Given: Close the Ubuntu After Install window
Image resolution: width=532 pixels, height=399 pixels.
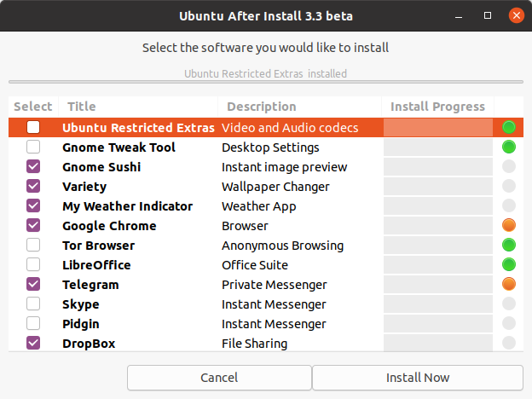Looking at the screenshot, I should point(517,15).
